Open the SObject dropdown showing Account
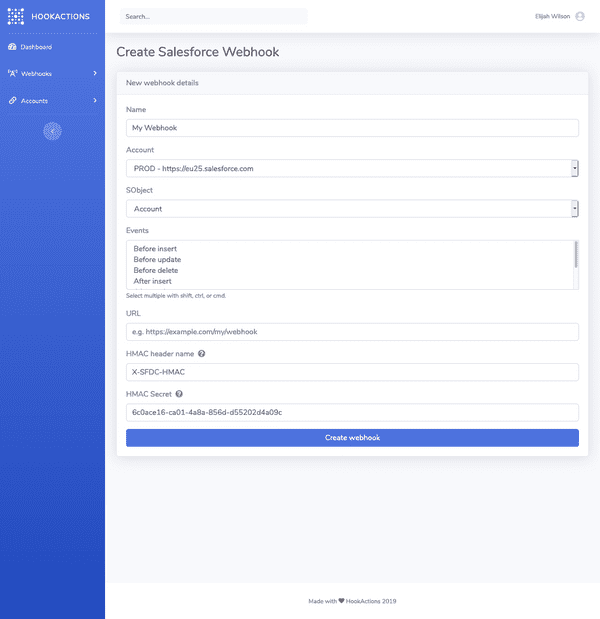 (352, 209)
